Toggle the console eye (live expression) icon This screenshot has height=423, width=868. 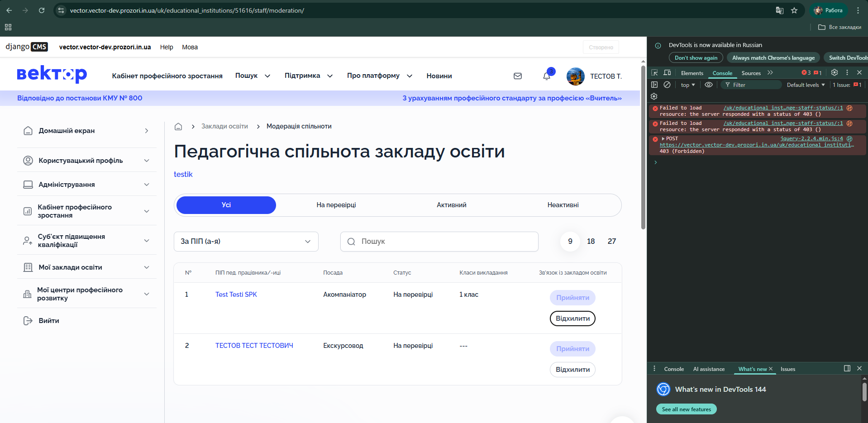[709, 85]
